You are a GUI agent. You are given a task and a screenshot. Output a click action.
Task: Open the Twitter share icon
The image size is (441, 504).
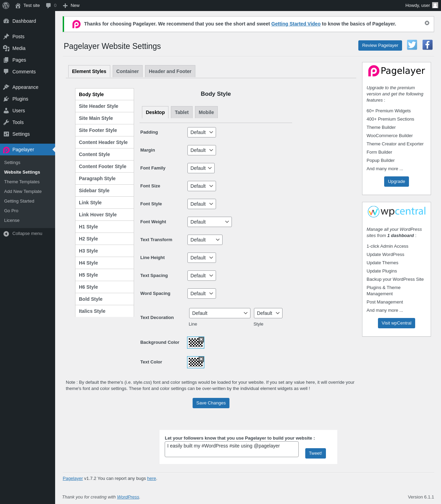pos(412,45)
